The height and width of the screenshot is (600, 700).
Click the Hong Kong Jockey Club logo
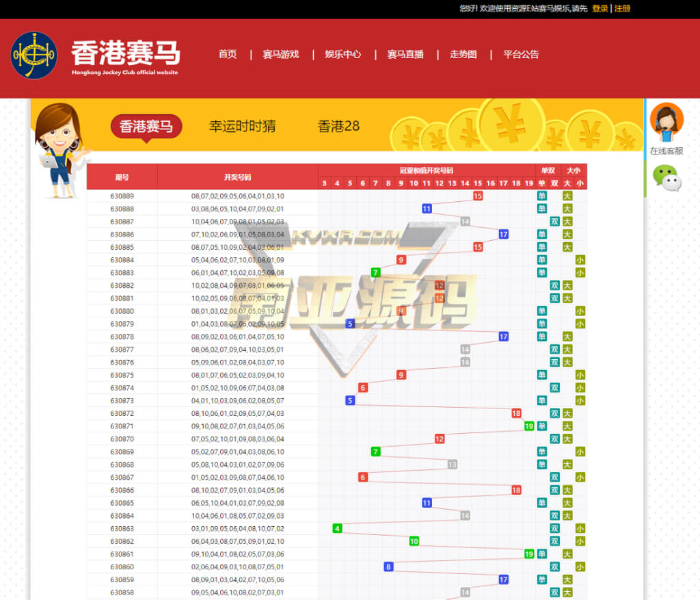[34, 55]
